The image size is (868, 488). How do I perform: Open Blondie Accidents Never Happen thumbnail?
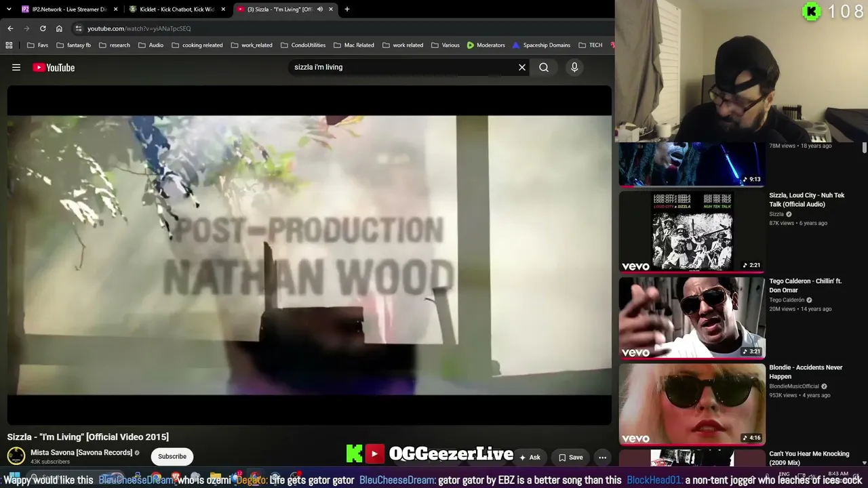[x=692, y=403]
